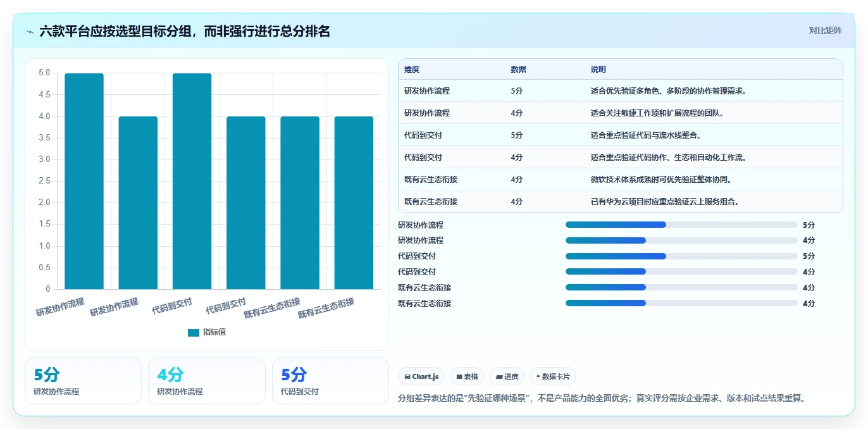
Task: Click the title 六款平台应按选型目标分组
Action: click(185, 31)
